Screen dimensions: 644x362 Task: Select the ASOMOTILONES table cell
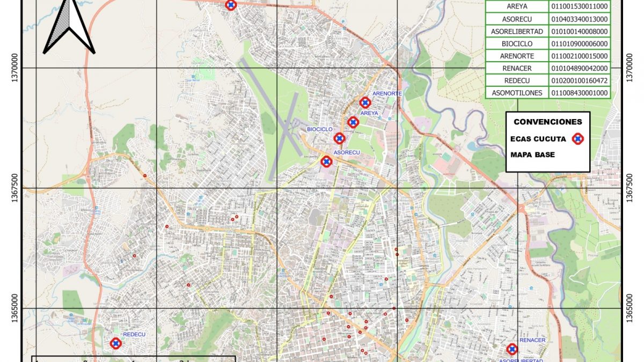516,93
